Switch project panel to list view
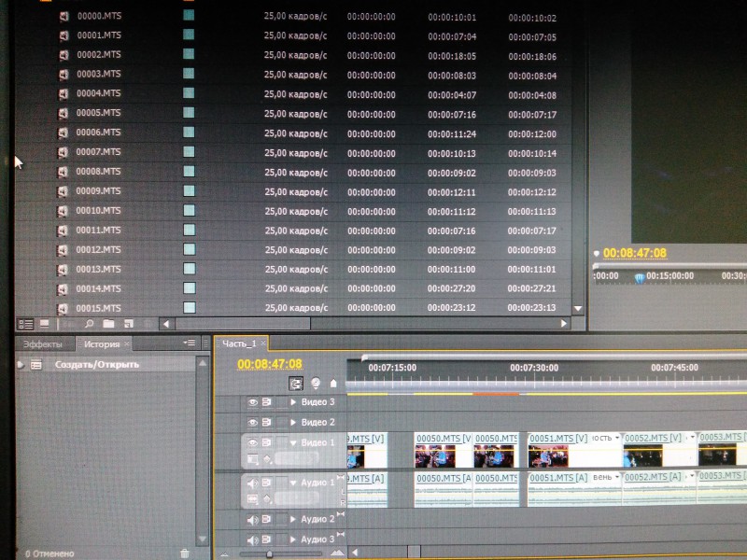The width and height of the screenshot is (747, 560). click(25, 324)
